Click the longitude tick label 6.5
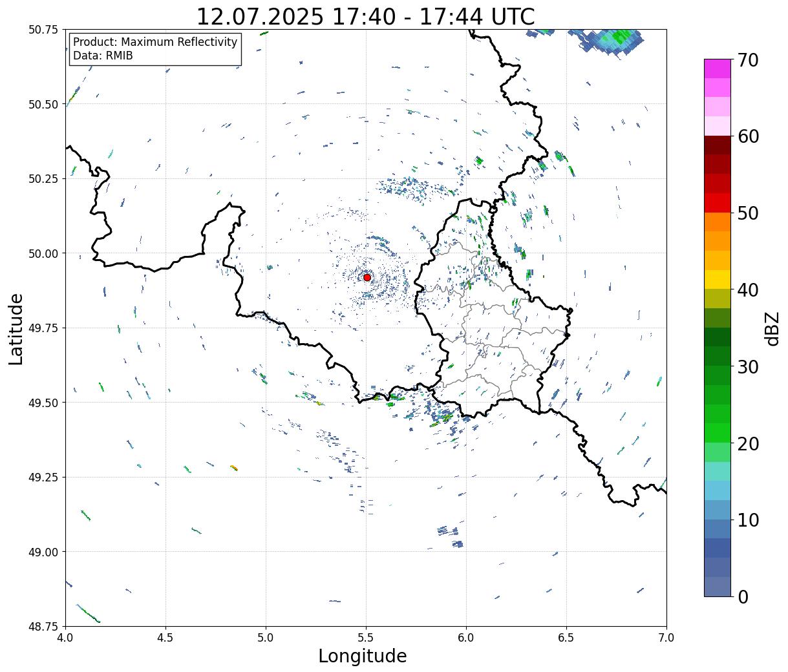788x672 pixels. (x=566, y=638)
